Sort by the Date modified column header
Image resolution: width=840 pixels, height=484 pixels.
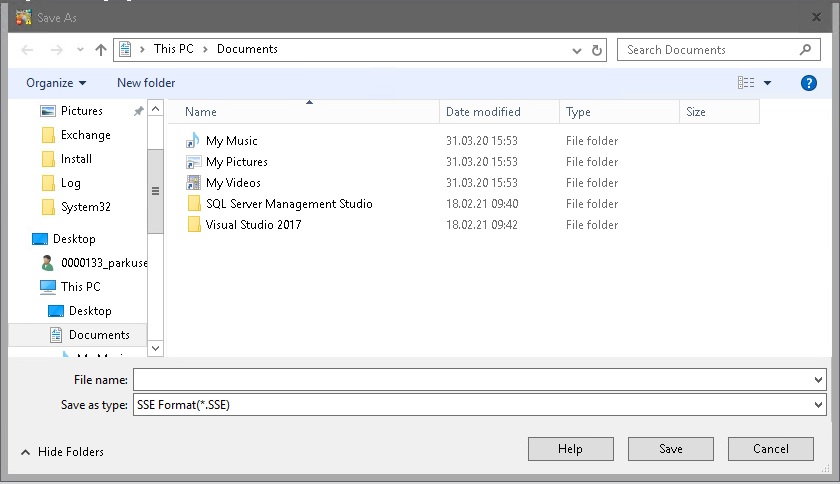click(483, 112)
